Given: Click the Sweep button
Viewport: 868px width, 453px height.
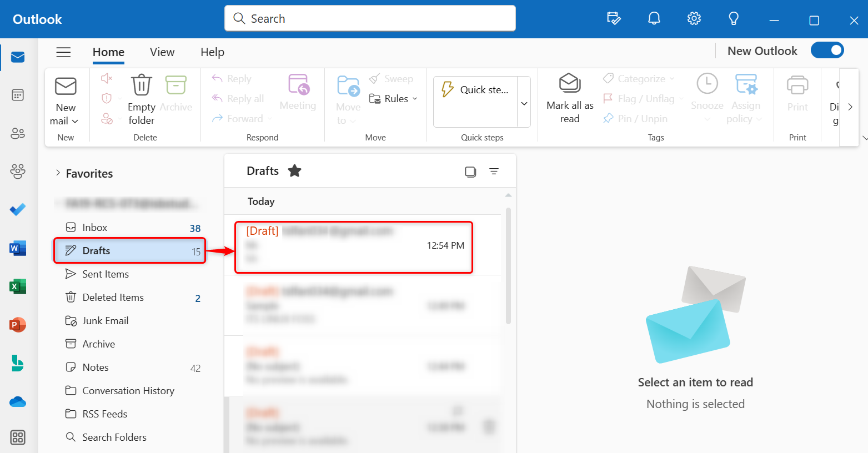Looking at the screenshot, I should pyautogui.click(x=392, y=79).
